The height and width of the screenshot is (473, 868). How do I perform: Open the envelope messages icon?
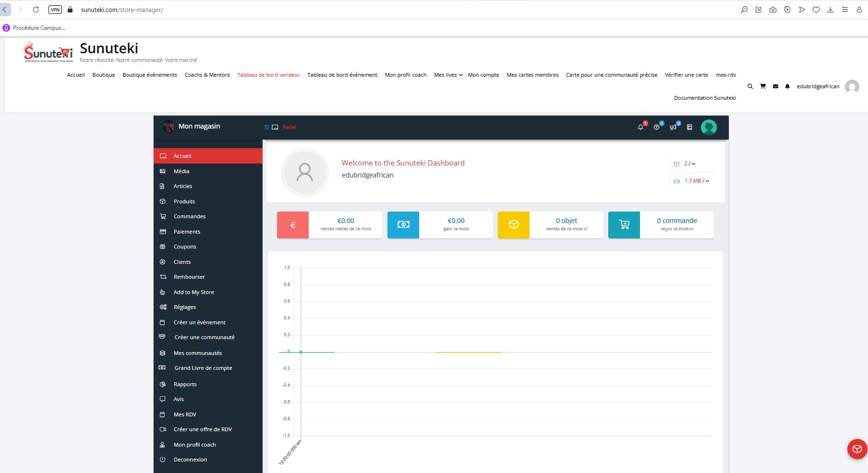[x=775, y=86]
